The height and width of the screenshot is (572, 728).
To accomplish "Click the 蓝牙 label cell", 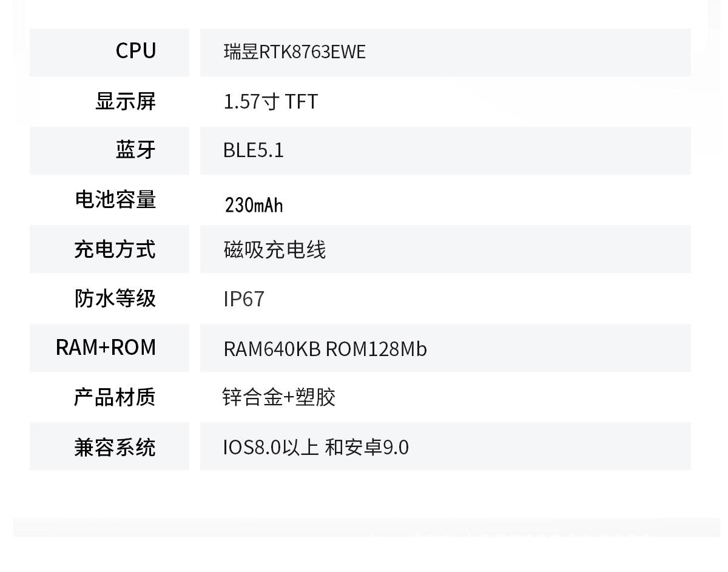I will click(109, 150).
